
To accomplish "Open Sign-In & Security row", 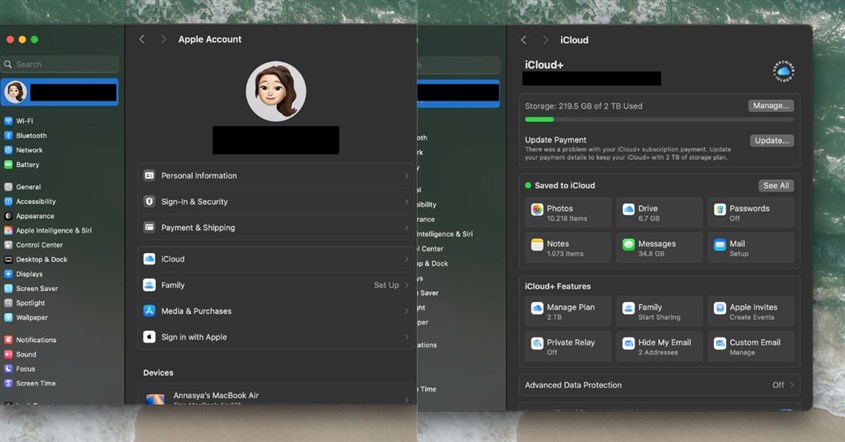I will click(275, 202).
